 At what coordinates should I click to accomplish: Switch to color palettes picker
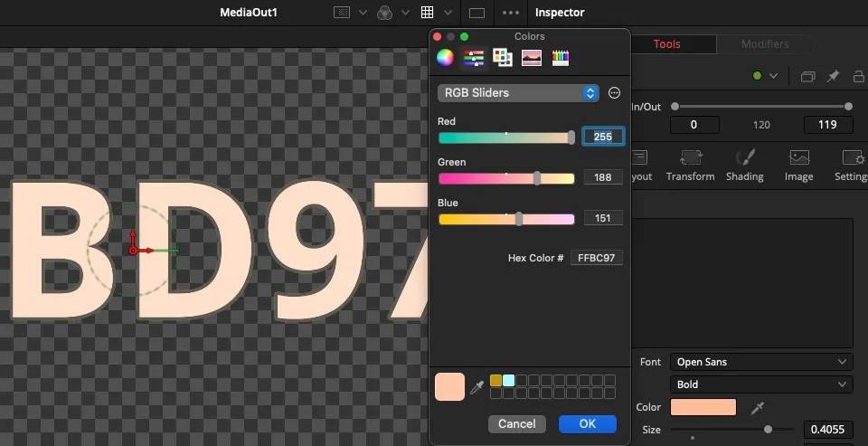coord(502,59)
